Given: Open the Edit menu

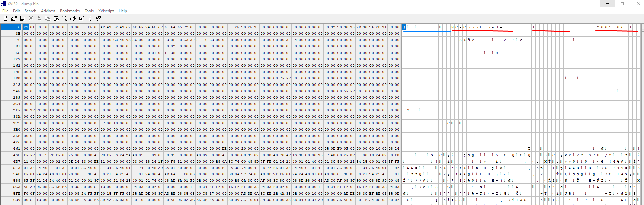Looking at the screenshot, I should 17,11.
